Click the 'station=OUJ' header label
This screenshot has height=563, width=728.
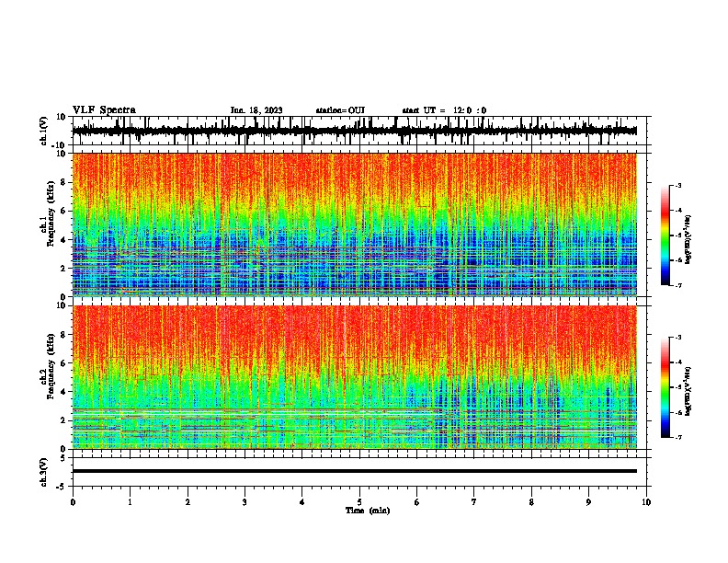pos(340,110)
